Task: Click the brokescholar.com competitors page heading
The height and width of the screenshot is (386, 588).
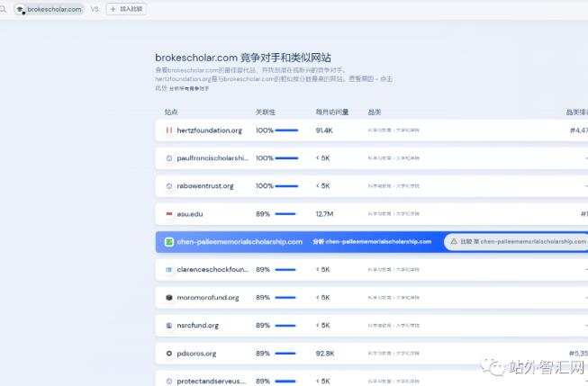Action: (243, 58)
